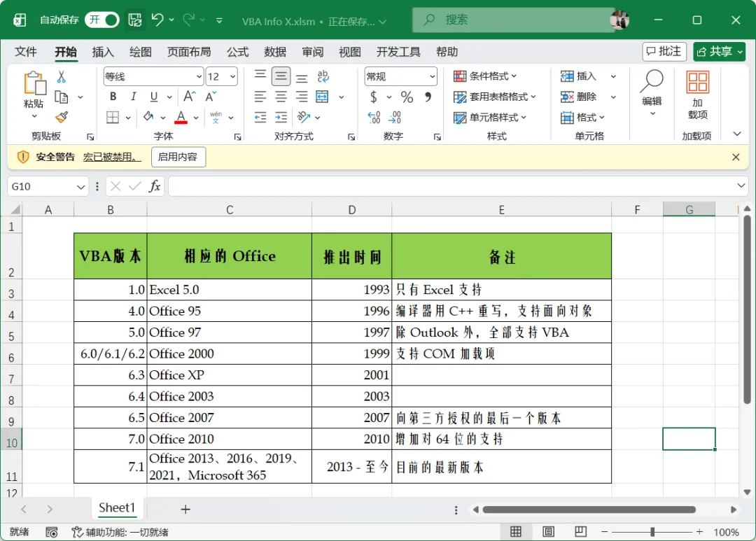Apply the red font color A
The height and width of the screenshot is (541, 756).
click(181, 117)
